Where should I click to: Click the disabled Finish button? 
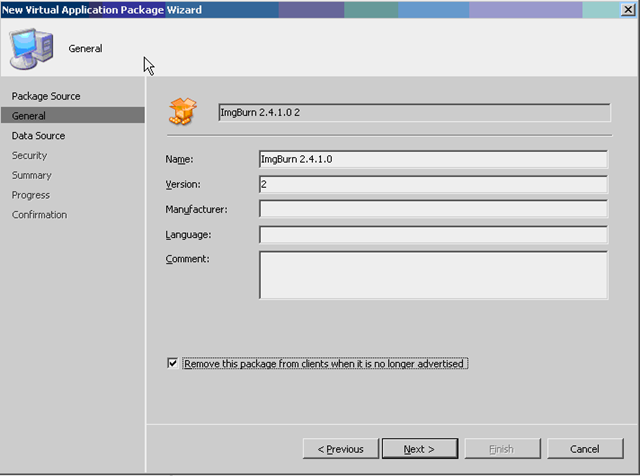click(x=502, y=449)
